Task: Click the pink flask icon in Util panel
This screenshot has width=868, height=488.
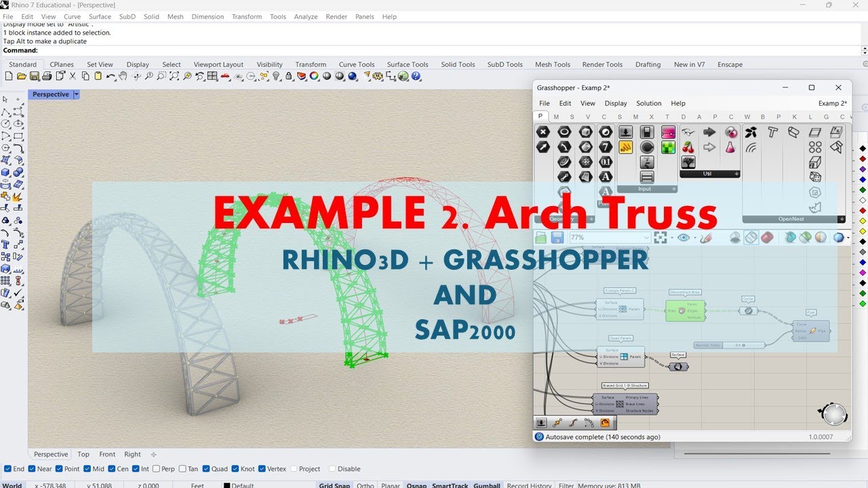Action: (x=730, y=147)
